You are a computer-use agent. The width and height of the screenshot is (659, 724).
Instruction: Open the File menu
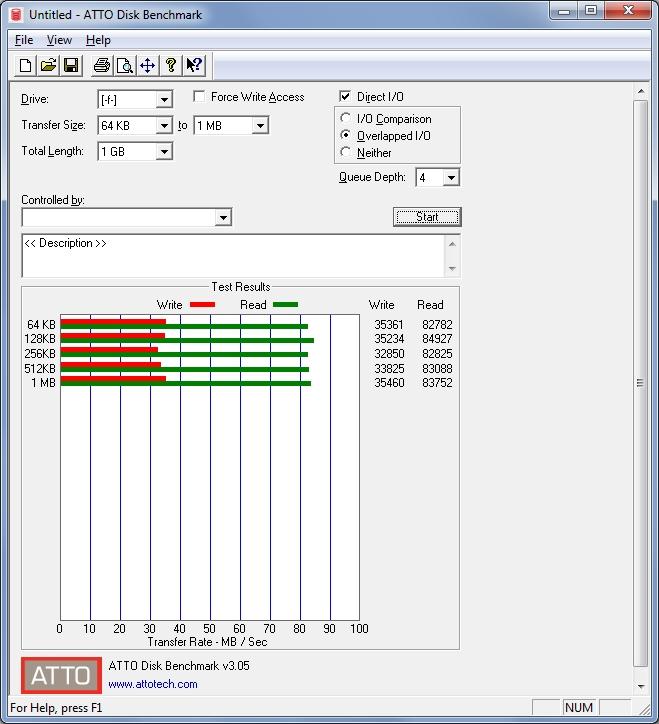[24, 40]
